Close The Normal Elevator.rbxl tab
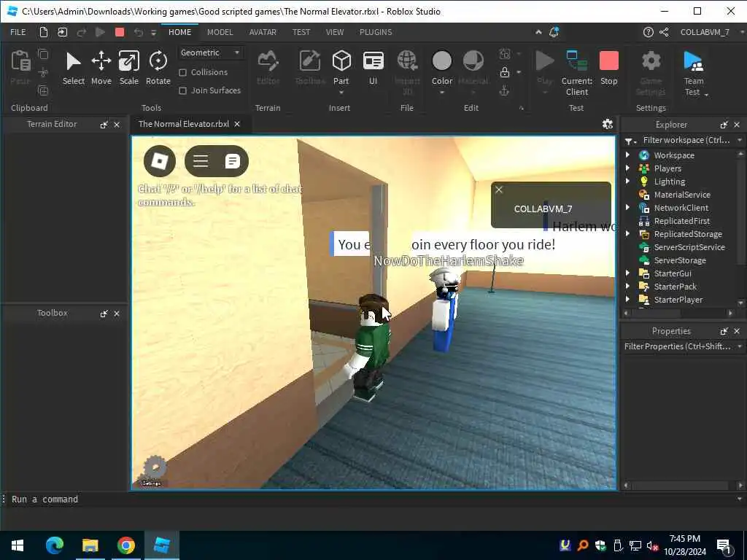This screenshot has width=747, height=560. click(x=237, y=124)
